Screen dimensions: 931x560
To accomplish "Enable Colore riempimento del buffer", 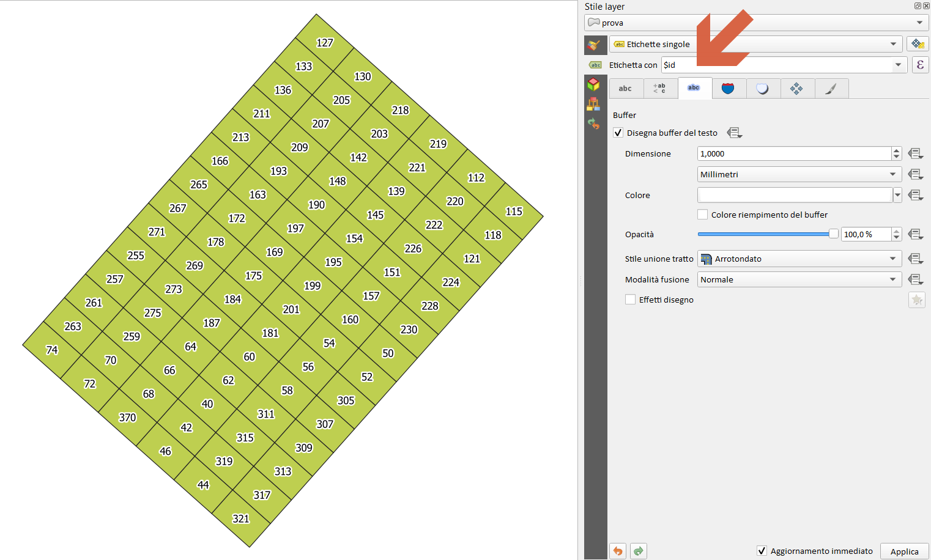I will pos(703,215).
